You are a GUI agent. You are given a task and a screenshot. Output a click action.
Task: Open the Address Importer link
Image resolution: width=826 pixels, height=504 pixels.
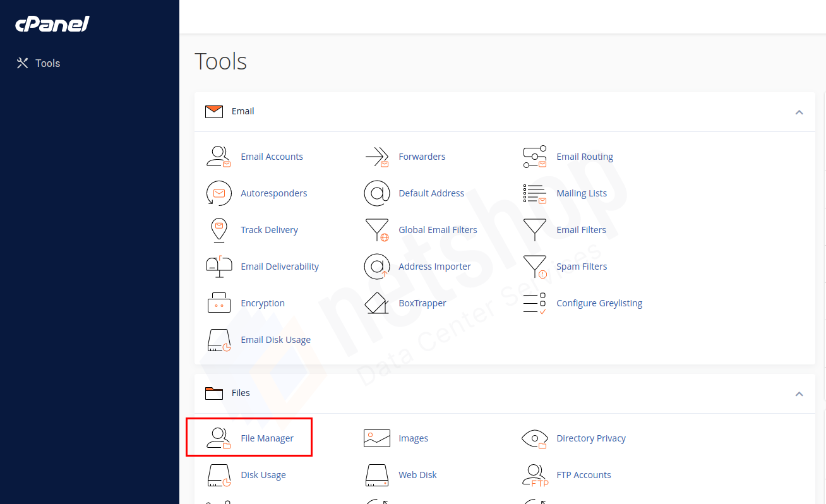pyautogui.click(x=434, y=267)
